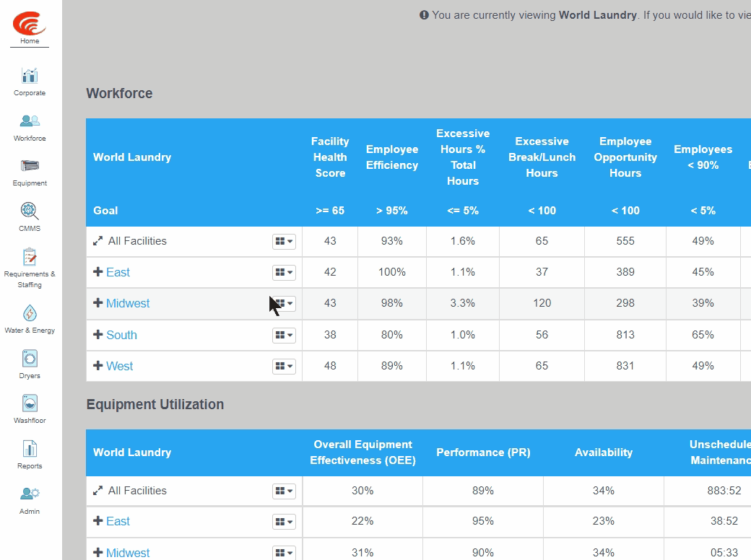Expand the Midwest row in Workforce table
This screenshot has height=560, width=751.
coord(97,303)
